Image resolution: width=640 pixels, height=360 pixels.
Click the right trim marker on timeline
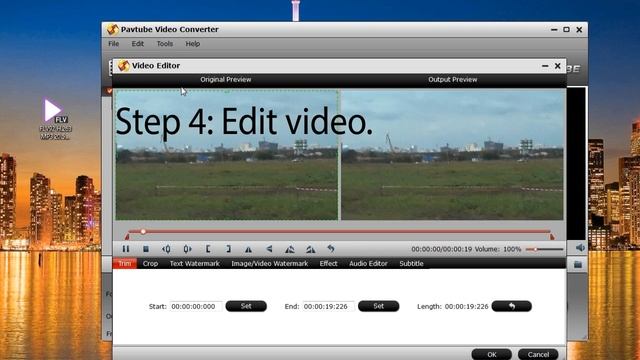pos(552,237)
